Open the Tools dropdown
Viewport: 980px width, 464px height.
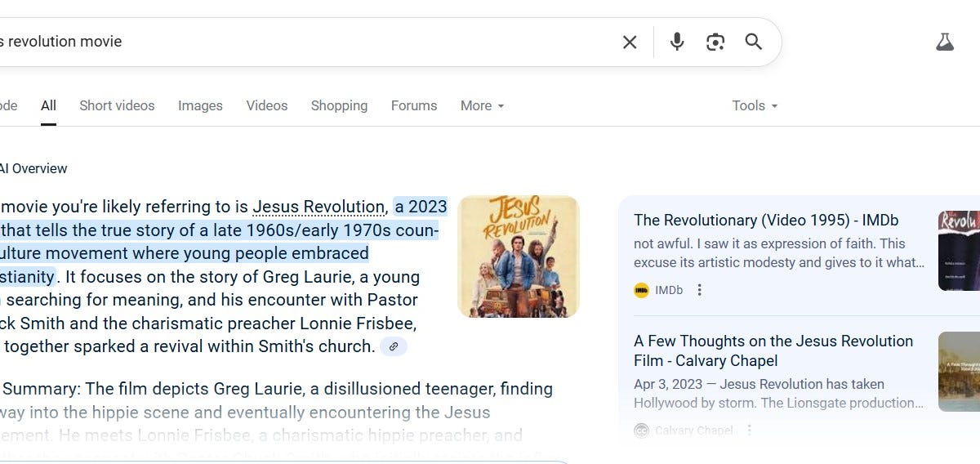coord(755,105)
